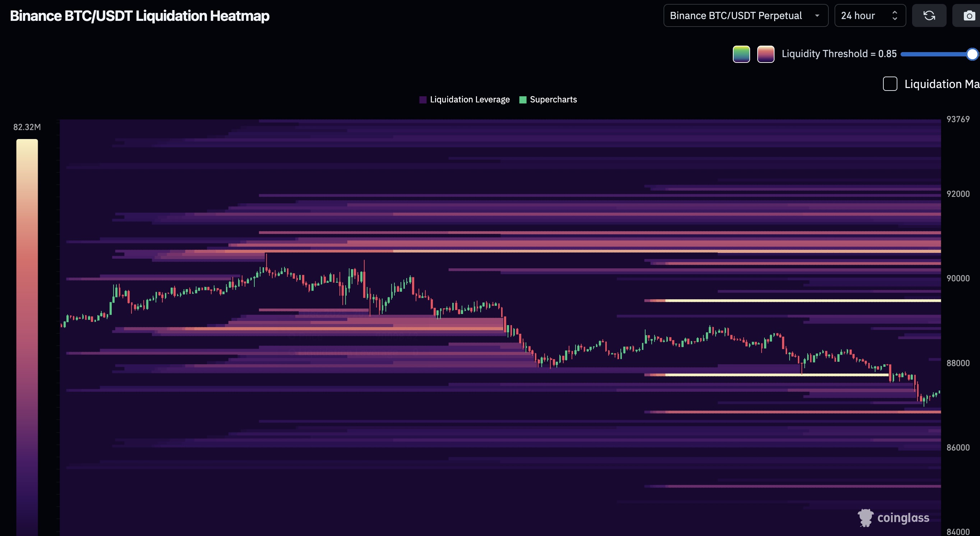Click the Binance BTC/USDT Liquidation Heatmap title

tap(140, 16)
